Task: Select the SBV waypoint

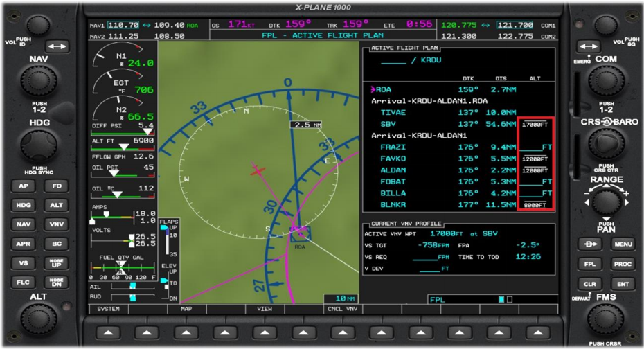Action: pos(388,124)
